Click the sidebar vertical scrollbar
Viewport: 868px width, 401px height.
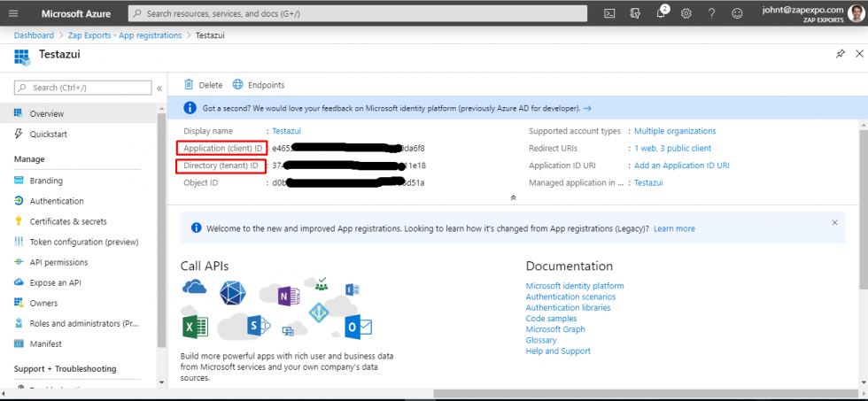click(x=161, y=229)
